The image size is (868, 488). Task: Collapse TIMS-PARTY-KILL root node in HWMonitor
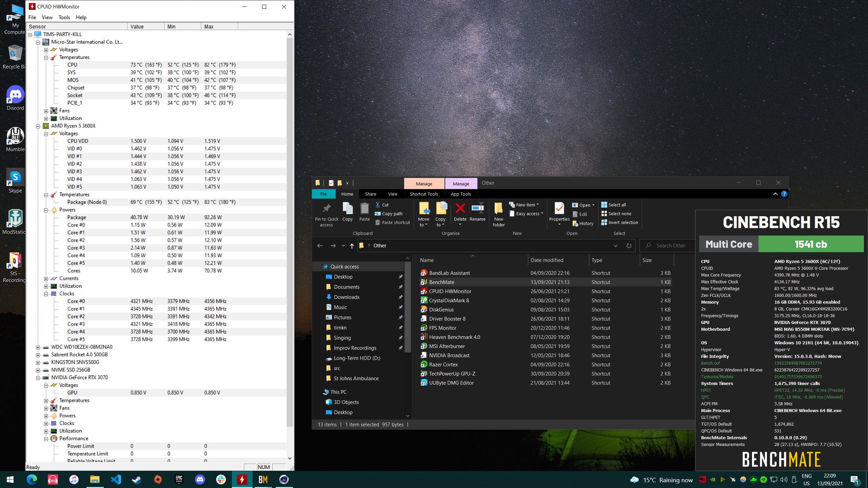pos(30,35)
